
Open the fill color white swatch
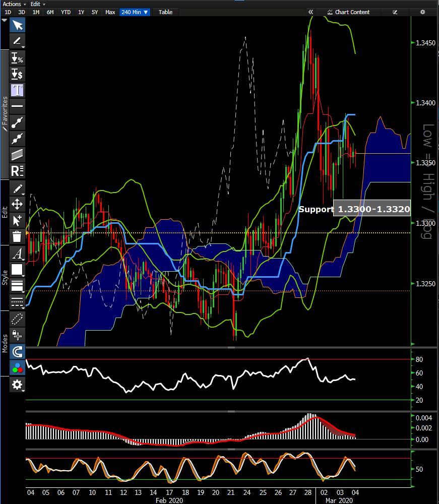[17, 269]
